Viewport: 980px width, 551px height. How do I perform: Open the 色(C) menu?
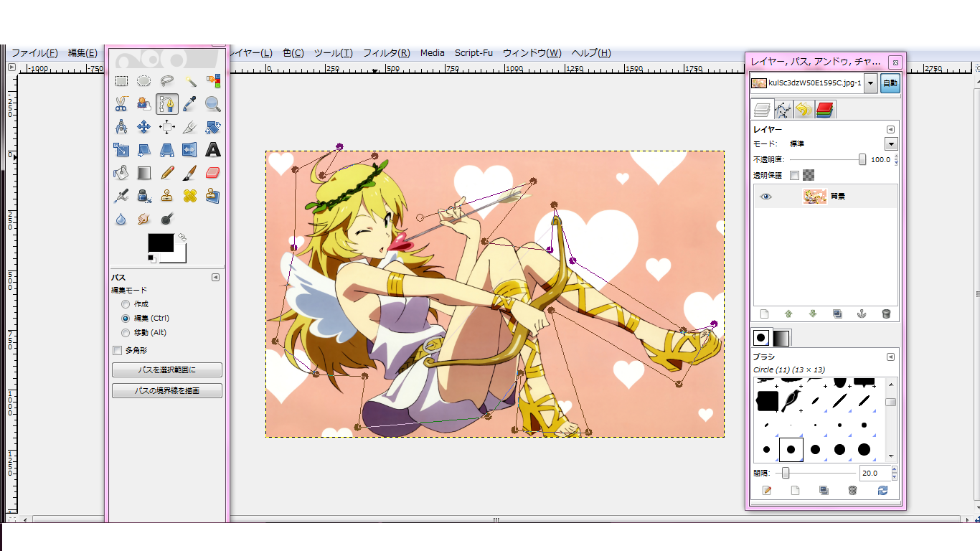coord(293,53)
